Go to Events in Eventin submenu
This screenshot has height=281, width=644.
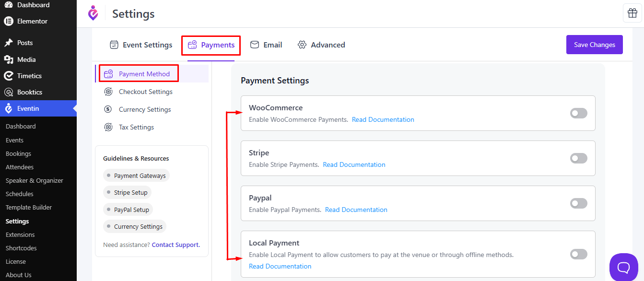tap(14, 140)
